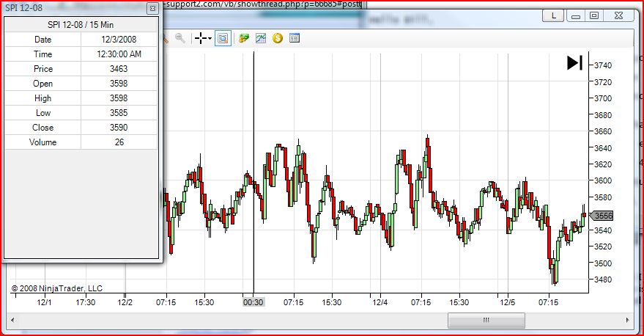Open Chart Trader from the toolbar
Image resolution: width=644 pixels, height=336 pixels.
tap(244, 38)
